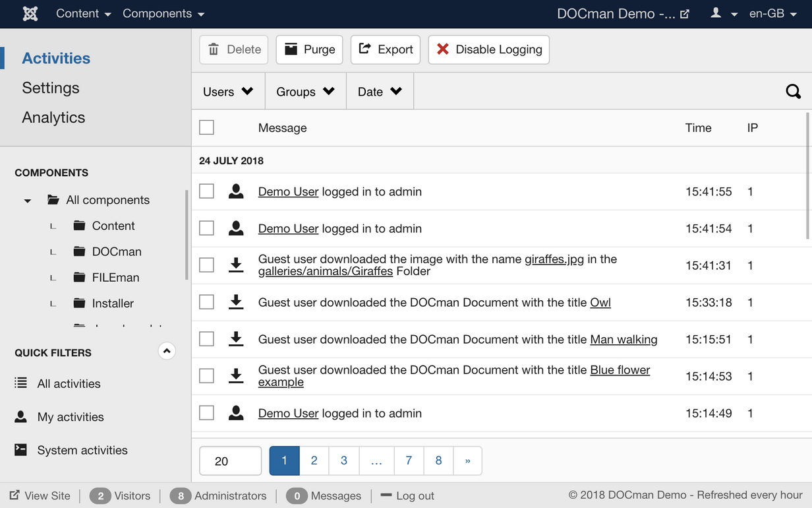Go to page 3 of activities
Image resolution: width=812 pixels, height=508 pixels.
(344, 460)
